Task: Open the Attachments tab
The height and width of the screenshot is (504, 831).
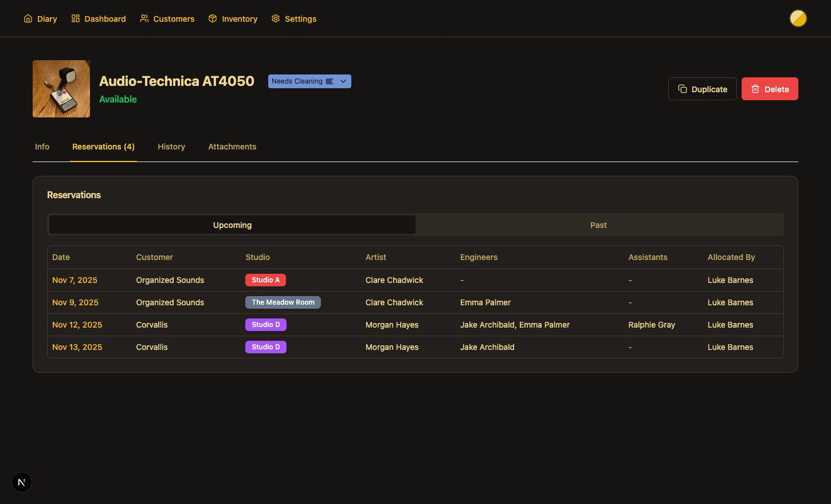Action: 232,147
